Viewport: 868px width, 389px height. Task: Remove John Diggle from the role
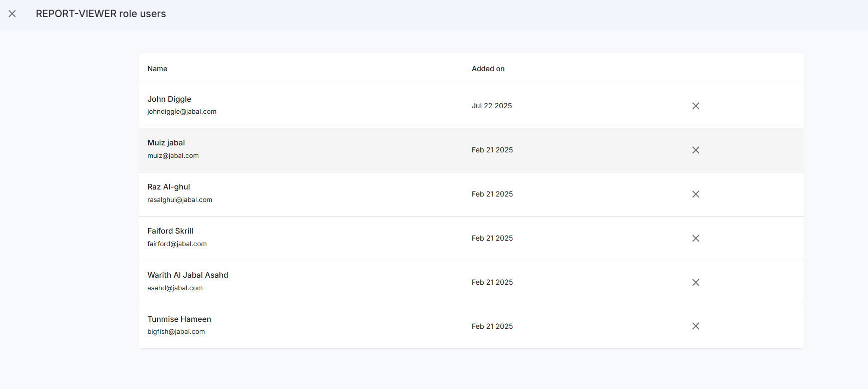click(x=695, y=106)
